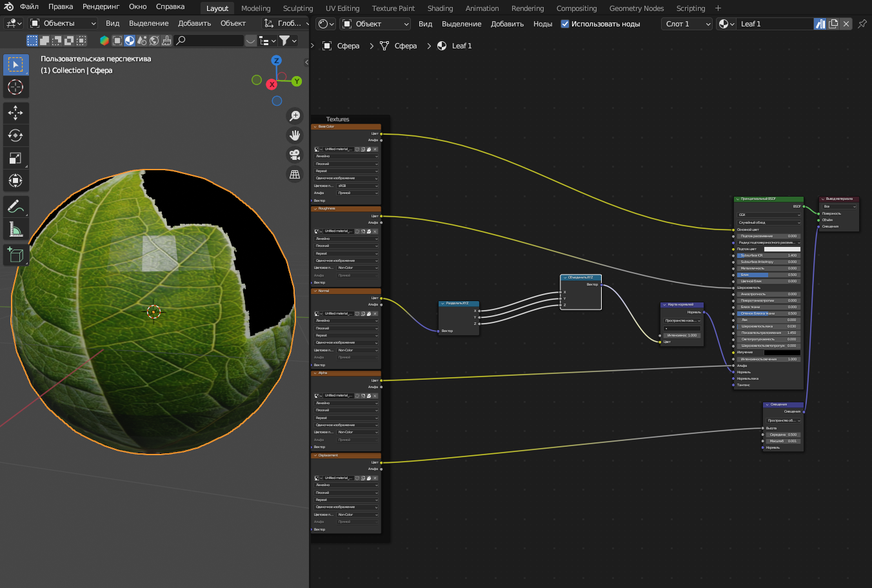872x588 pixels.
Task: Activate the Rotate tool
Action: [x=15, y=135]
